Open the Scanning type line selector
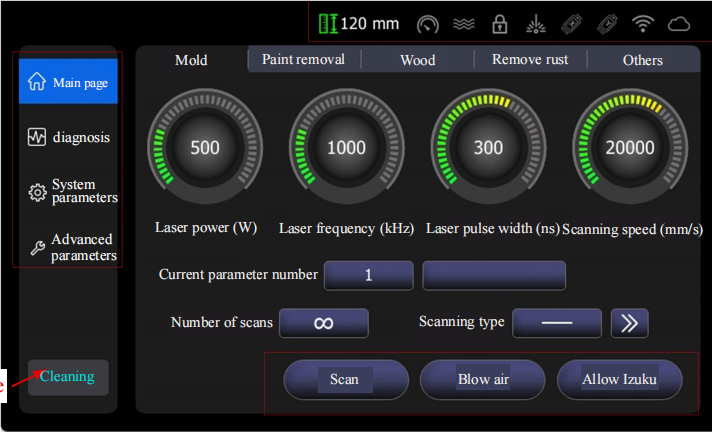Viewport: 712px width, 432px height. click(556, 323)
